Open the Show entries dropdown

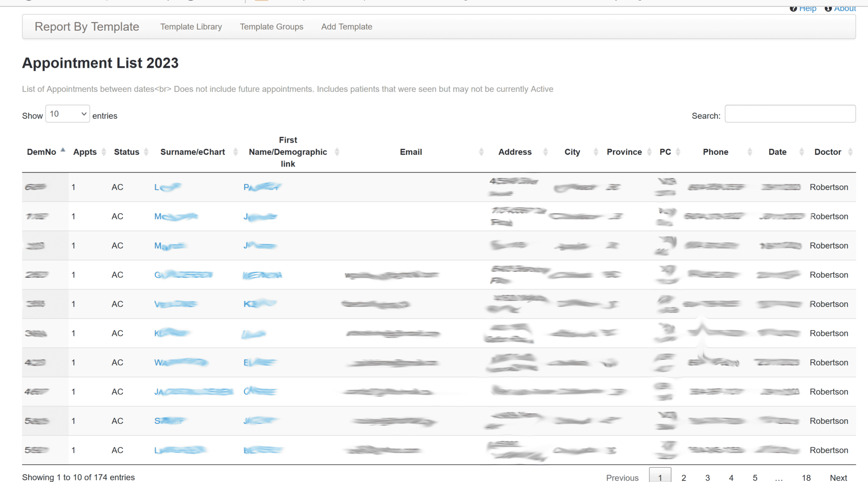pyautogui.click(x=67, y=114)
